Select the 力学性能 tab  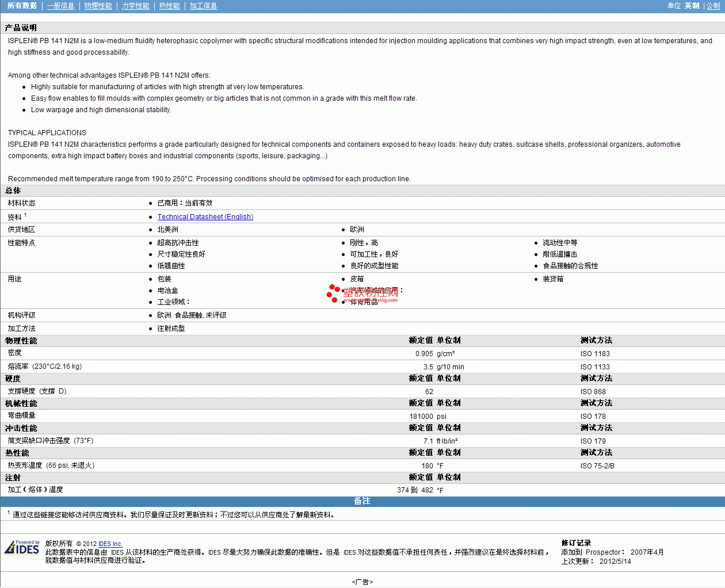[135, 6]
